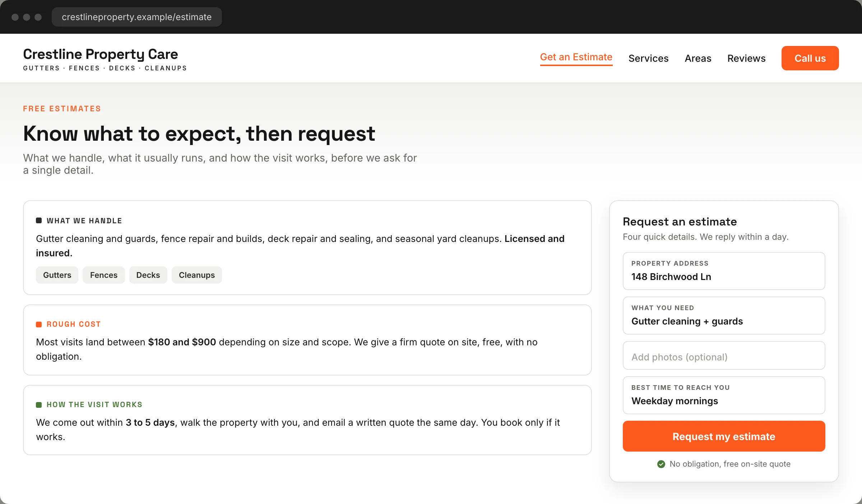Click the Call us button

[810, 58]
